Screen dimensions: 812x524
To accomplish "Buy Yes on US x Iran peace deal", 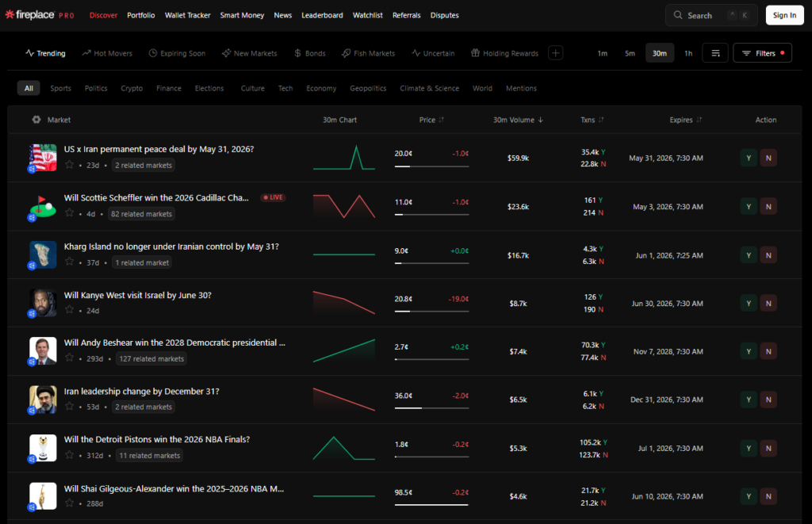I will point(749,158).
